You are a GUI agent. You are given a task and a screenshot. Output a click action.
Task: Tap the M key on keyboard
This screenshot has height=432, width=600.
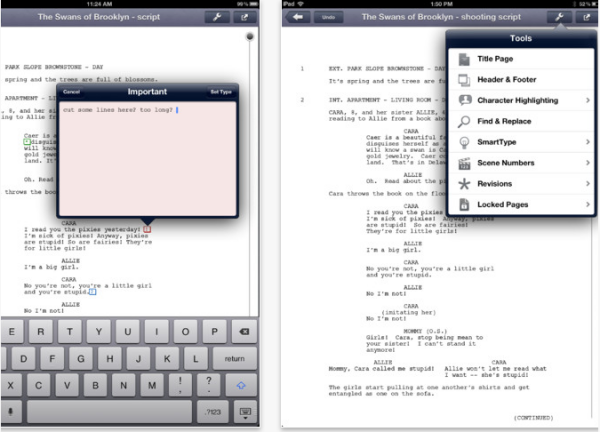tap(152, 385)
